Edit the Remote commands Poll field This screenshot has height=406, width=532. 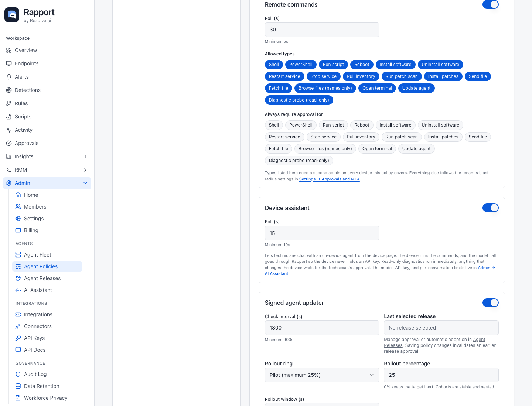click(x=322, y=30)
